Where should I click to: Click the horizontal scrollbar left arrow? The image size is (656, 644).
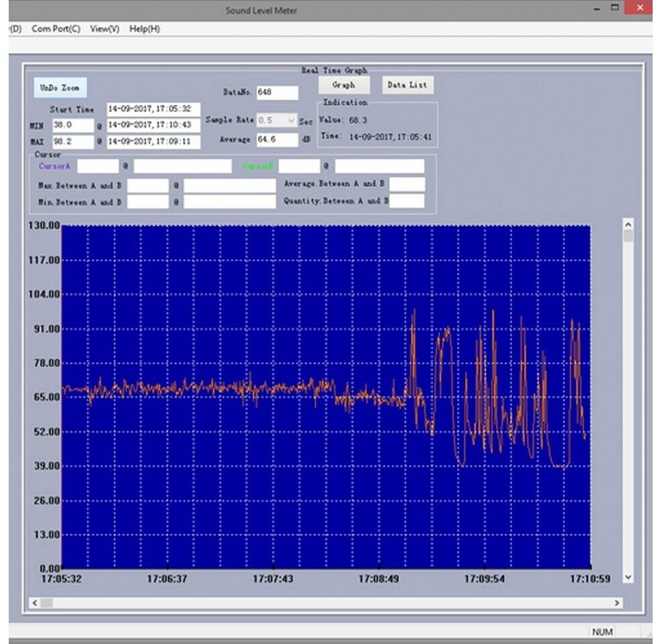[35, 603]
